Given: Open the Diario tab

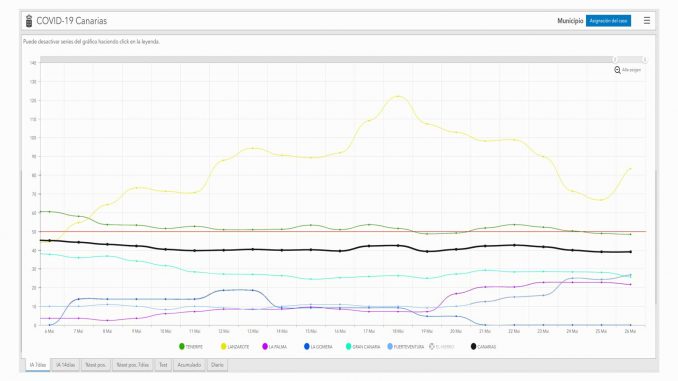Looking at the screenshot, I should click(x=217, y=365).
